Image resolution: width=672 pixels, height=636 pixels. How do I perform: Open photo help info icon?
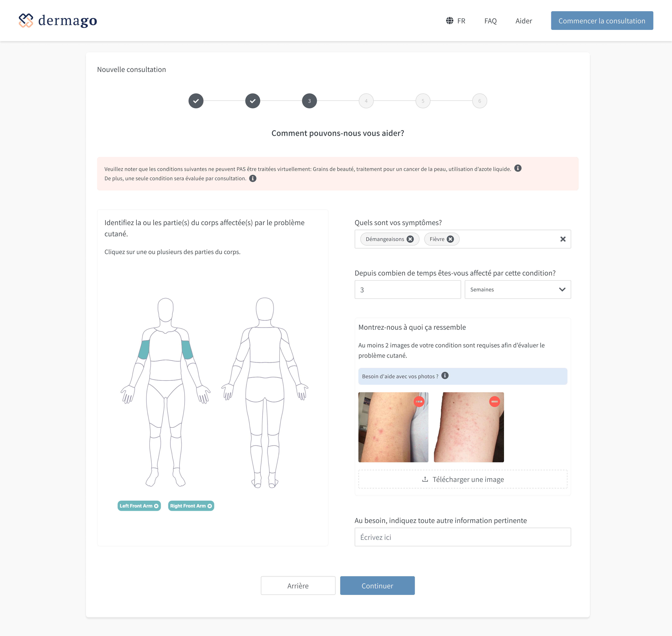(445, 375)
